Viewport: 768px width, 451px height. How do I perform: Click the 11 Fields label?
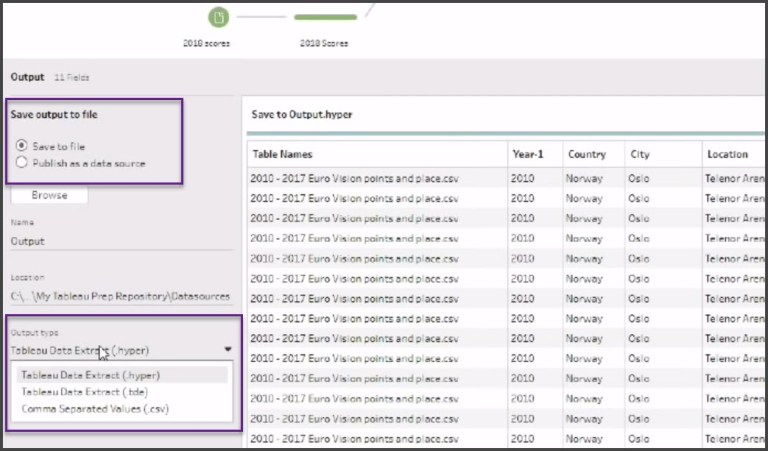click(x=72, y=77)
